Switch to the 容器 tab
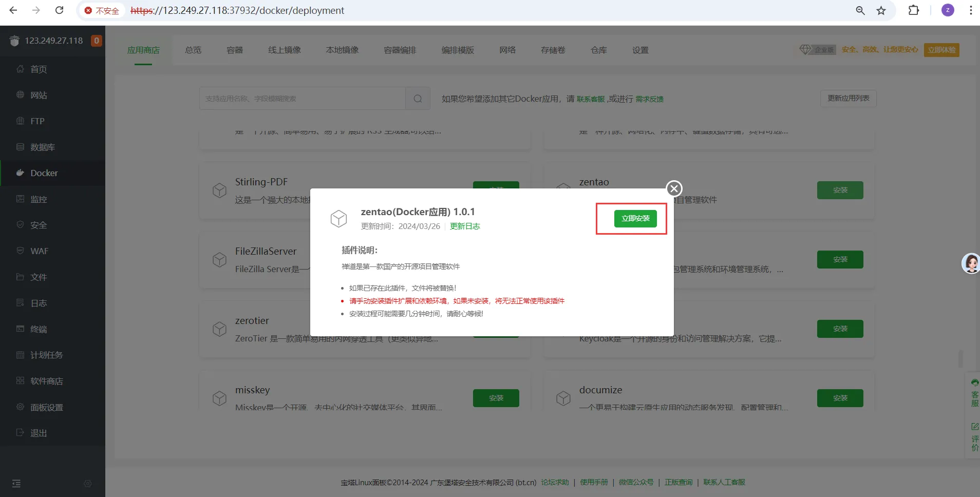The image size is (980, 497). 235,50
